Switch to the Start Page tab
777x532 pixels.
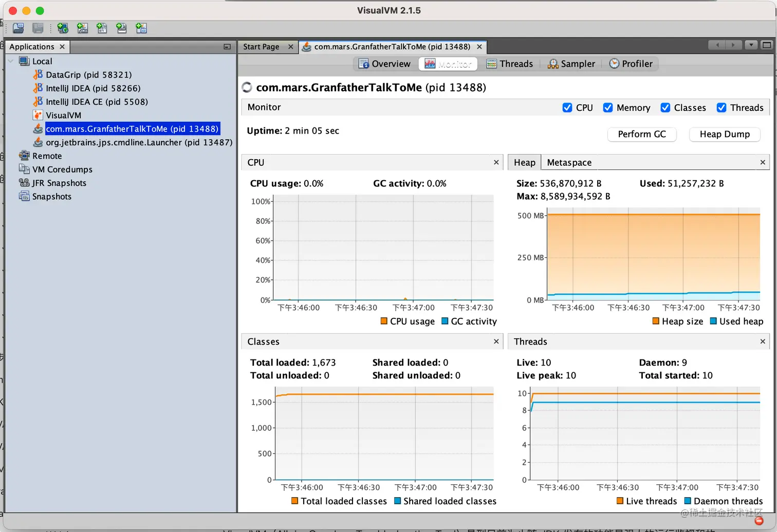click(x=261, y=47)
